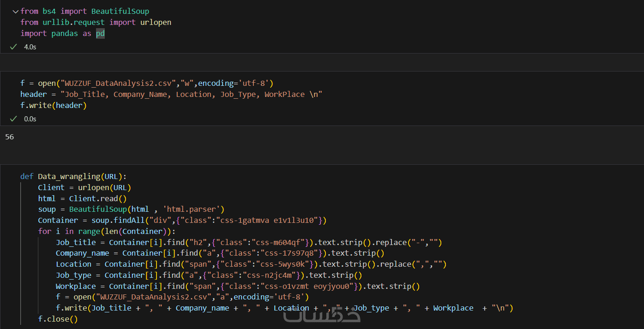Click the 'import pandas' keyword text
644x329 pixels.
click(x=49, y=33)
